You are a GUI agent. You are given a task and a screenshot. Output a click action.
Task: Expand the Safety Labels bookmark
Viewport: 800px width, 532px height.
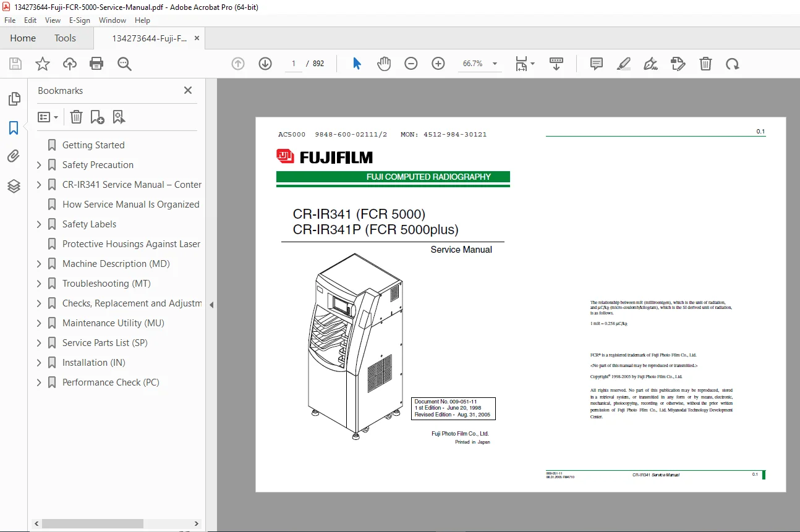point(39,224)
